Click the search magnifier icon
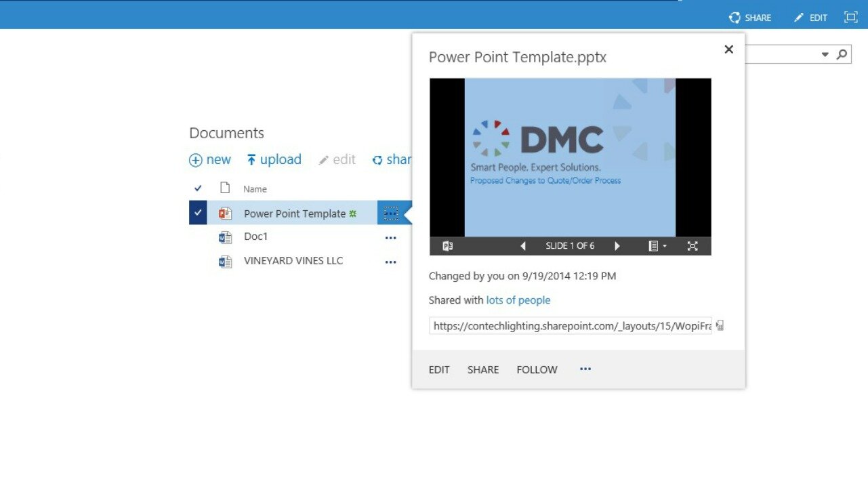Image resolution: width=868 pixels, height=488 pixels. point(842,54)
